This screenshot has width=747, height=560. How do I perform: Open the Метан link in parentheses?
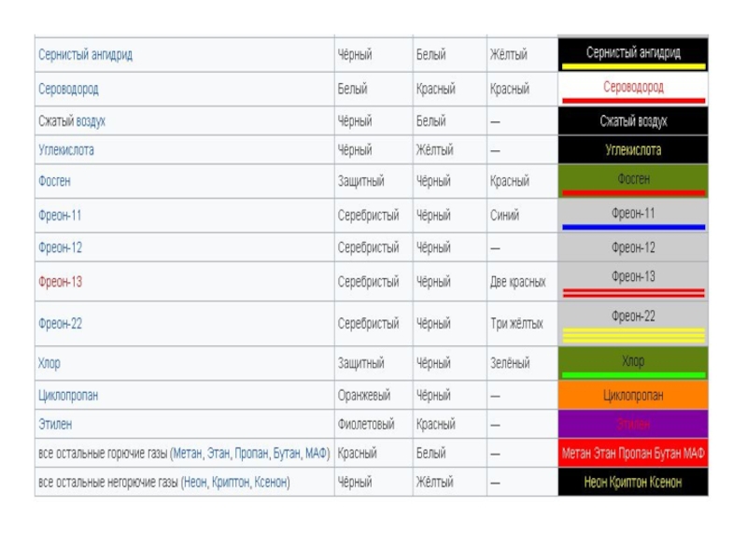click(x=191, y=454)
